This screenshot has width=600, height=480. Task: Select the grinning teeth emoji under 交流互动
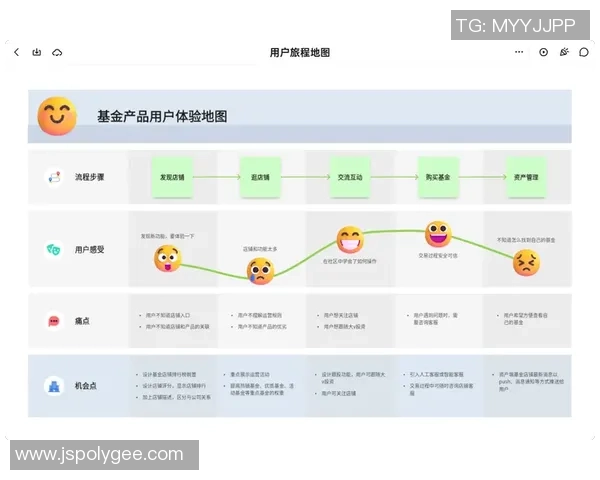[x=350, y=240]
